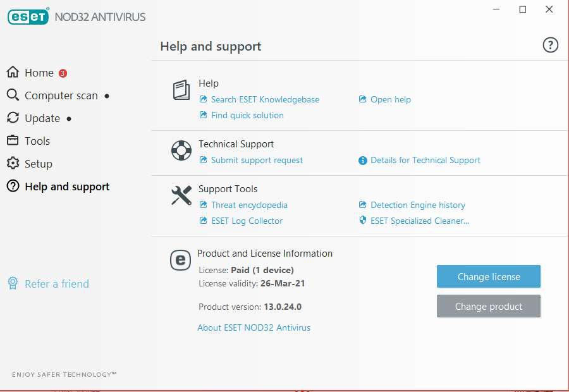
Task: Open About ESET NOD32 Antivirus link
Action: pos(254,328)
